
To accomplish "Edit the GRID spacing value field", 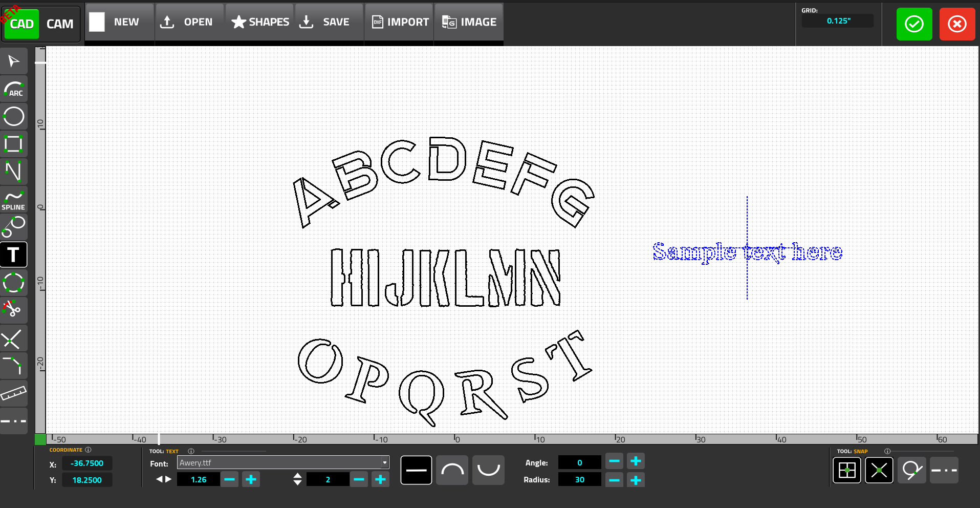I will point(837,21).
